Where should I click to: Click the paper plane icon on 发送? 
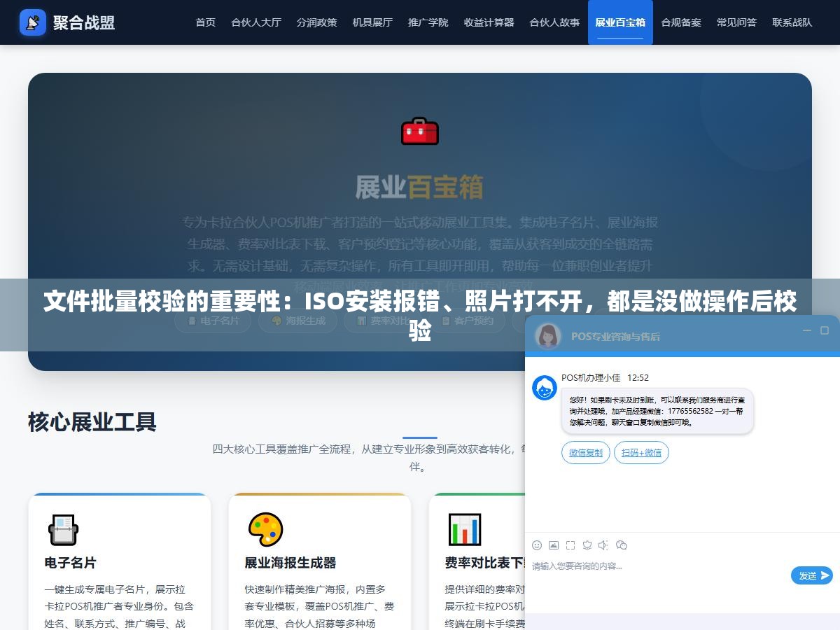click(825, 575)
